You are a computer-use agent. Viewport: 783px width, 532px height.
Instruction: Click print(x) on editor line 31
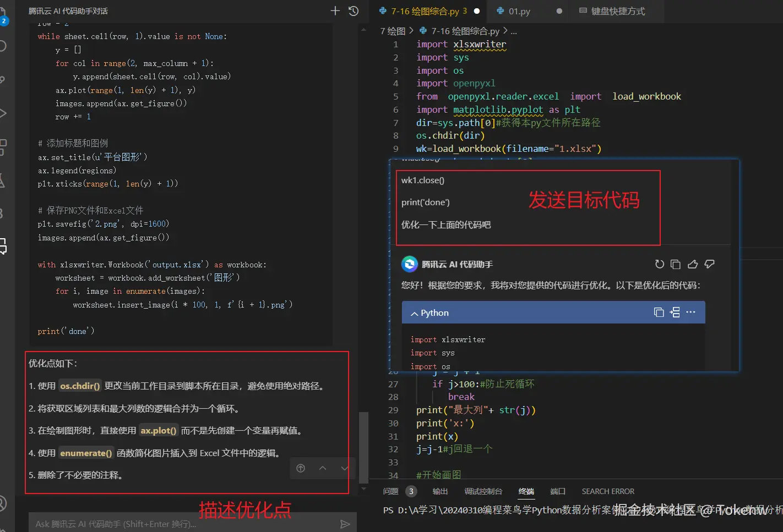[x=437, y=436]
